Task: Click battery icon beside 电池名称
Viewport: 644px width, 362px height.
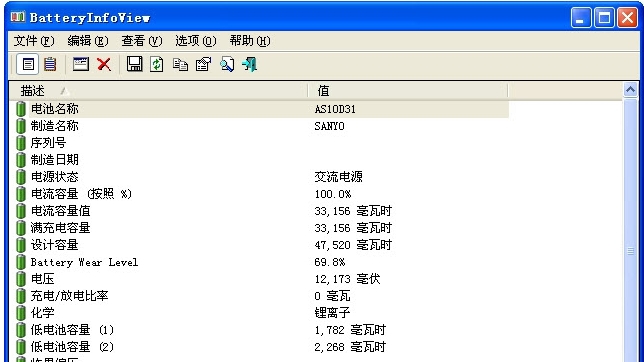Action: 21,109
